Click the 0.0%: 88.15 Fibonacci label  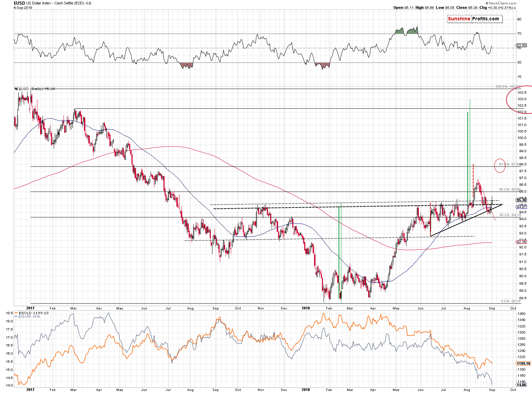pyautogui.click(x=511, y=301)
